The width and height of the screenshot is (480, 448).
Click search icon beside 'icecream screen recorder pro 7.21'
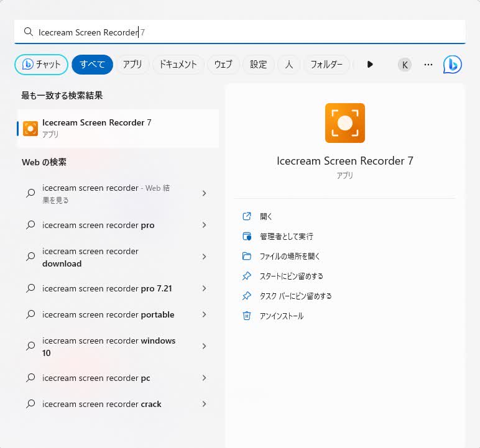coord(30,288)
